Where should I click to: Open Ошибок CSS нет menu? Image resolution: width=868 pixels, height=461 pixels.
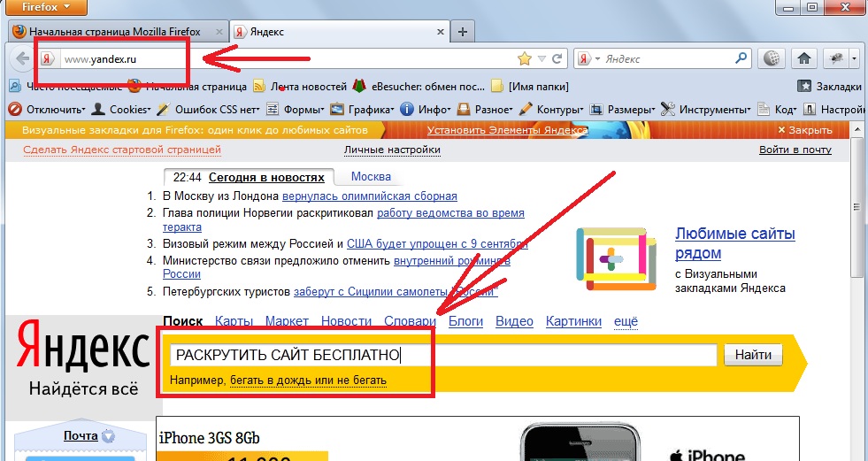(209, 110)
